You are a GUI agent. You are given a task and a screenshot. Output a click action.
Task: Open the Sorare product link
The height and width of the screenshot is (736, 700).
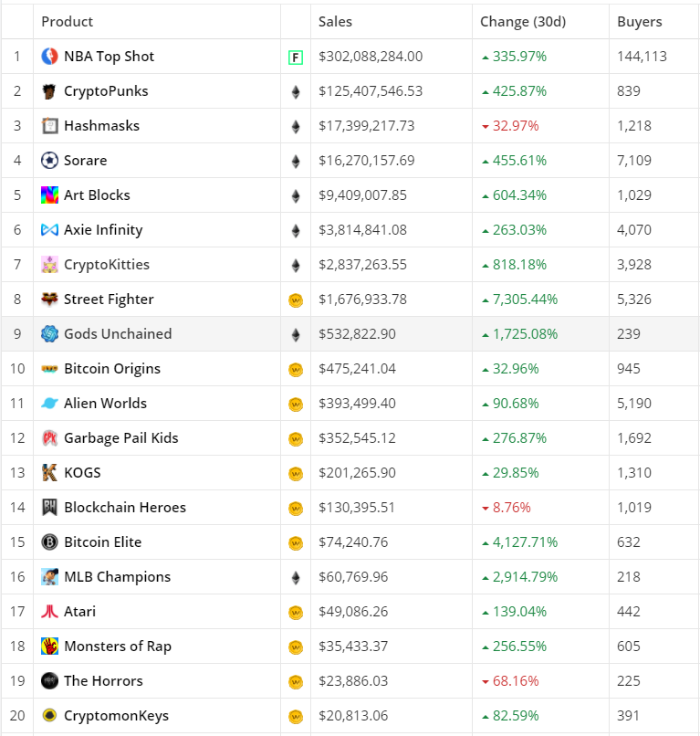coord(86,161)
